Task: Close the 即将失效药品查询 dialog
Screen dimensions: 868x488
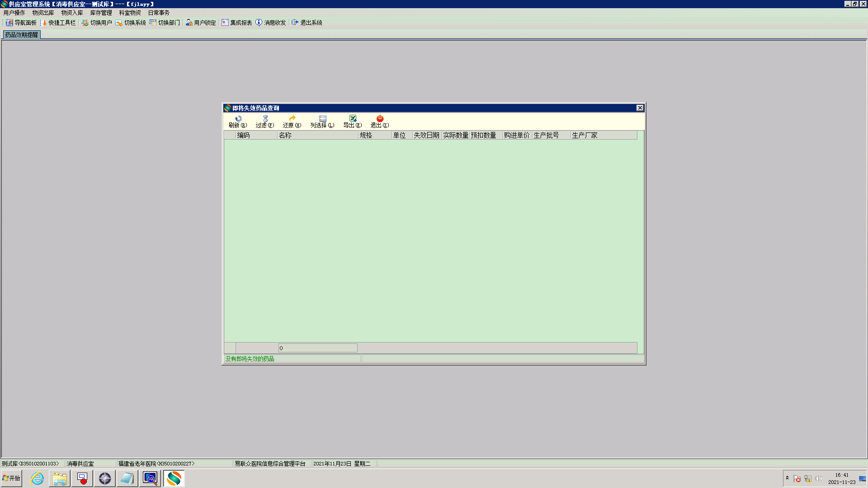Action: [x=640, y=108]
